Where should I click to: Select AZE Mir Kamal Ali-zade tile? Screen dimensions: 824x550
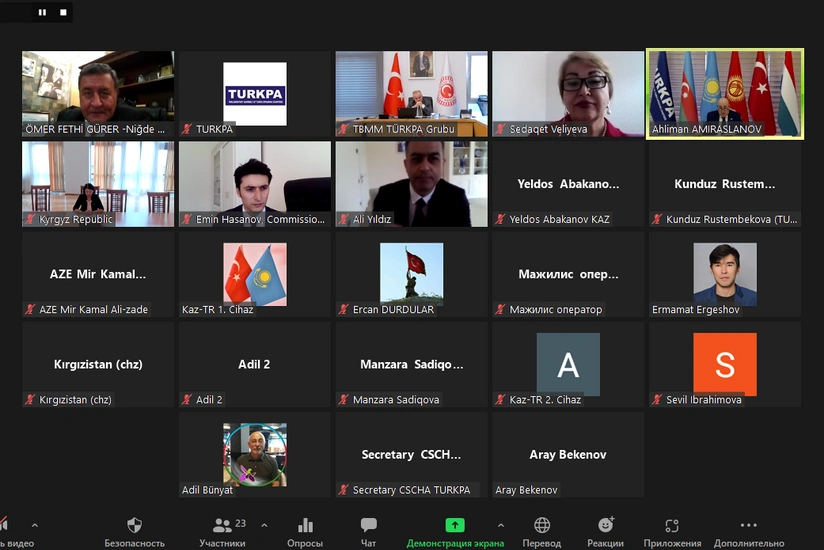(x=98, y=274)
